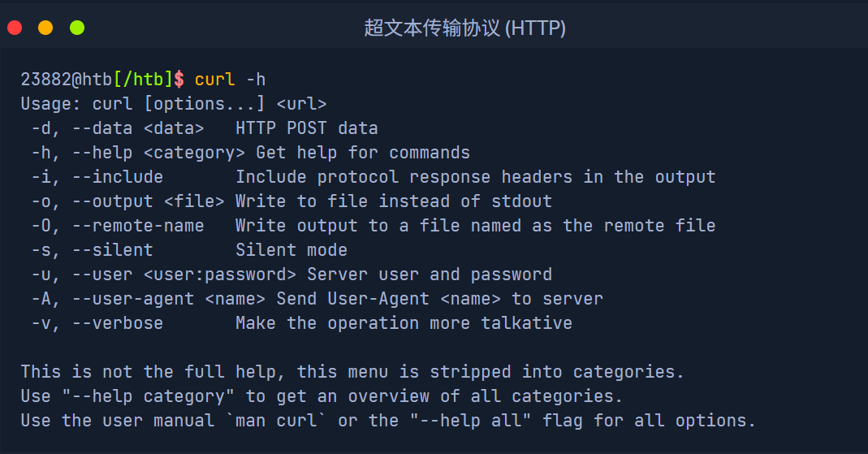Click the green maximize window button
The height and width of the screenshot is (454, 868).
coord(77,28)
